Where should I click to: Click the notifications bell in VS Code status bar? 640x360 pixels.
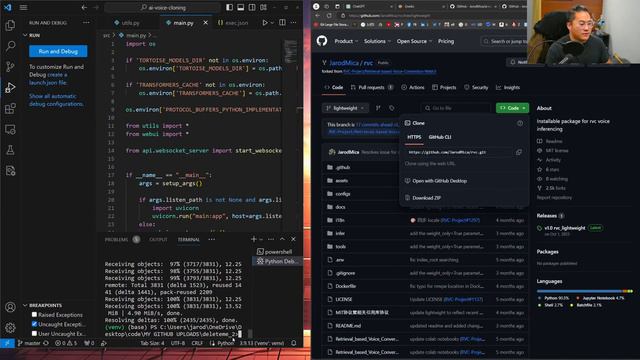click(294, 343)
